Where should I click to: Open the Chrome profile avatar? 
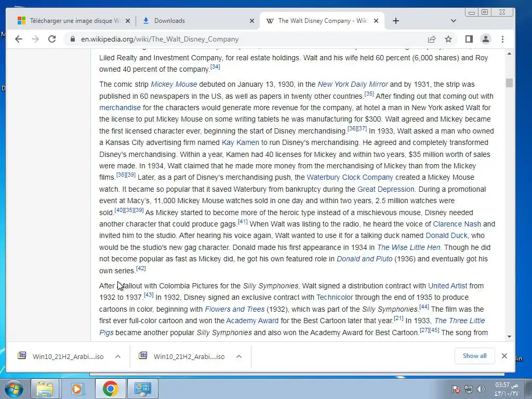point(486,39)
